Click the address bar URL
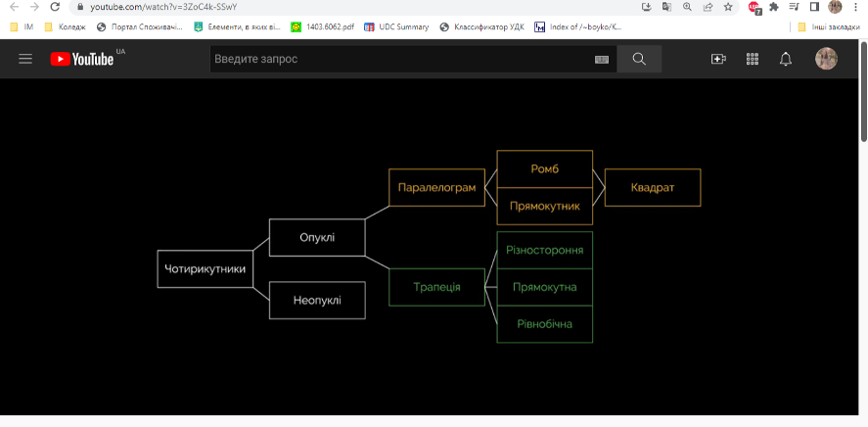The image size is (868, 427). (163, 7)
